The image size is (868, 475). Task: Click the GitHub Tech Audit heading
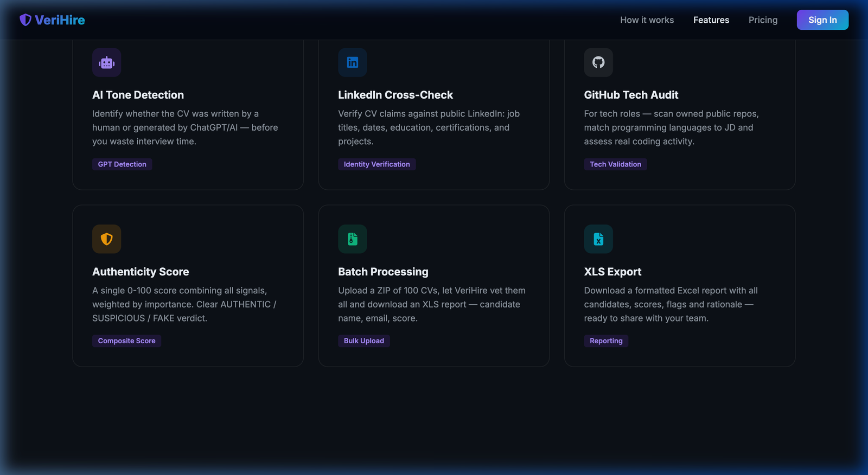click(x=631, y=95)
